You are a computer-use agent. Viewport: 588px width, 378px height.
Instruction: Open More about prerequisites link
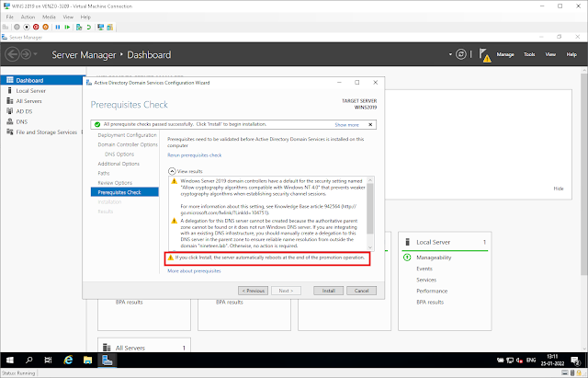tap(194, 271)
